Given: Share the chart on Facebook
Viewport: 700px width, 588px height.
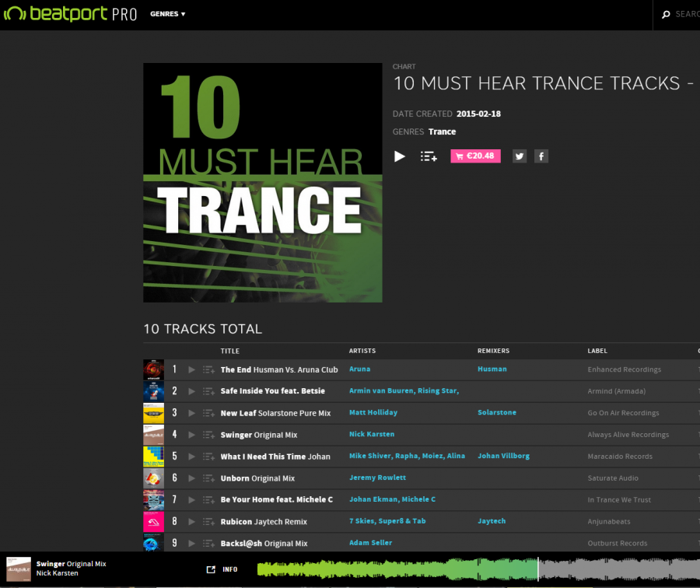Looking at the screenshot, I should (x=541, y=156).
